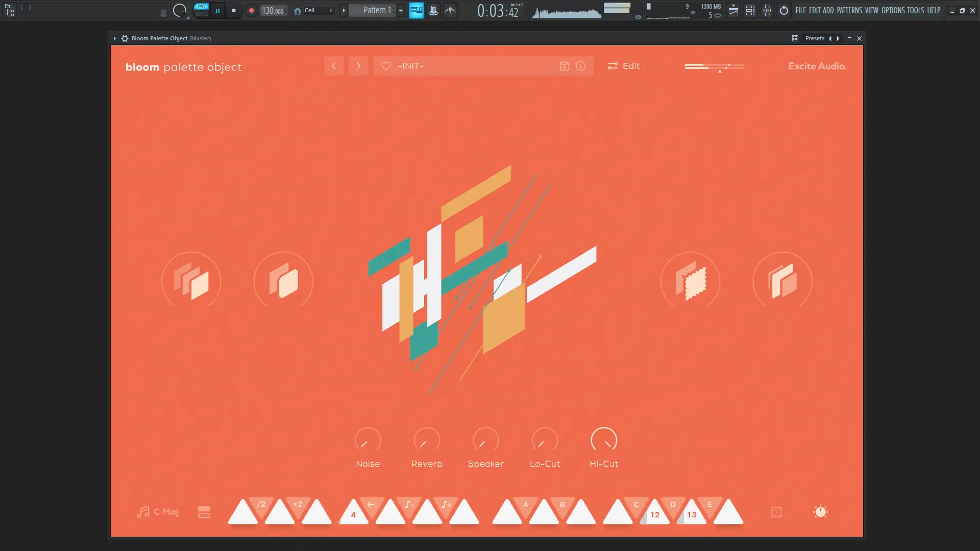Go to next preset arrow button
The image size is (980, 551).
pyautogui.click(x=358, y=66)
